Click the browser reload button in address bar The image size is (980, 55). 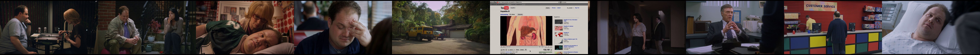(559, 2)
